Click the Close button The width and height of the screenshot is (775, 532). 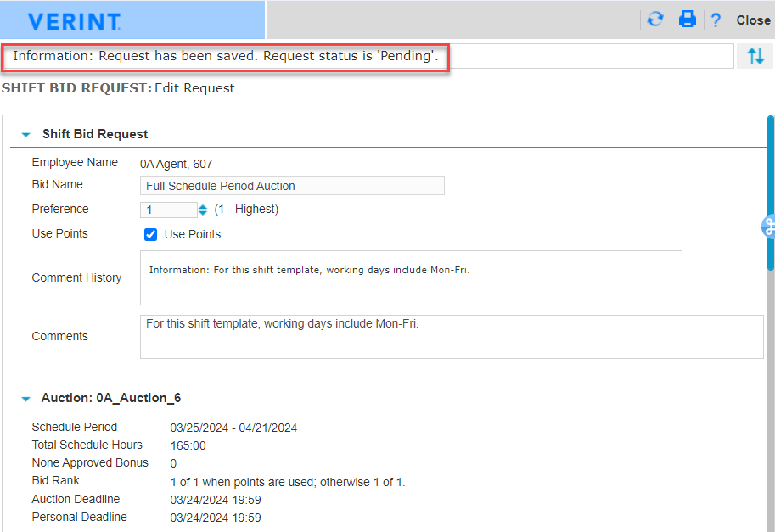(x=753, y=20)
